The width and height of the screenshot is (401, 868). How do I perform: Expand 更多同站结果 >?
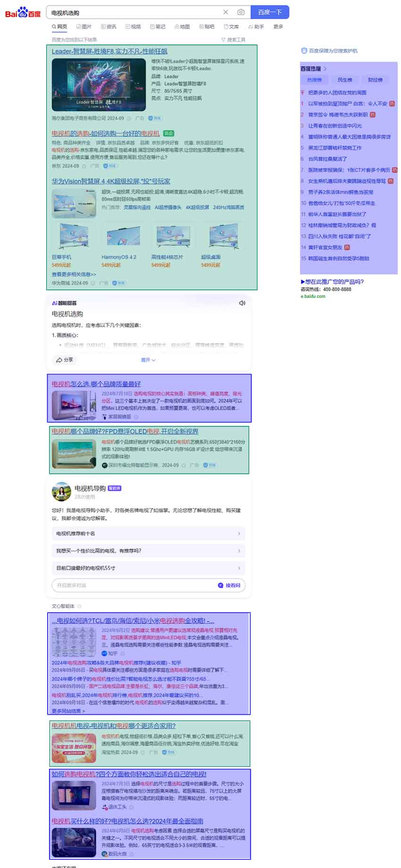(68, 711)
